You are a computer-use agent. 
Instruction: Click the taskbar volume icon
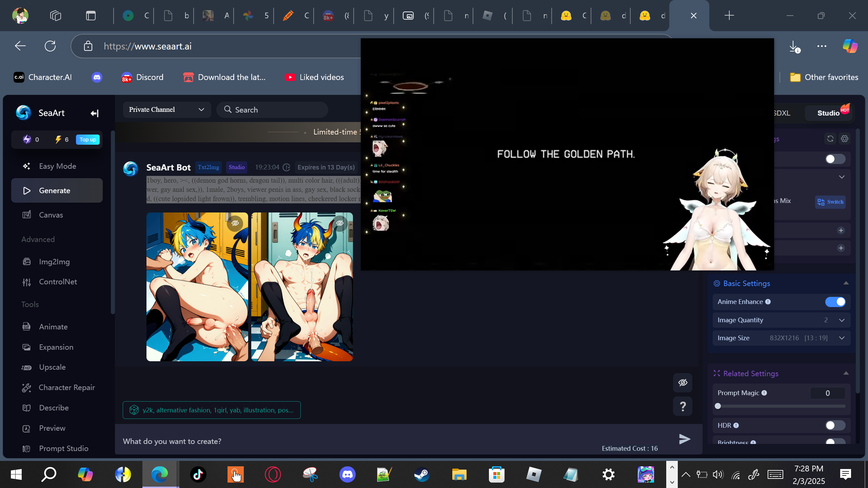click(x=718, y=474)
